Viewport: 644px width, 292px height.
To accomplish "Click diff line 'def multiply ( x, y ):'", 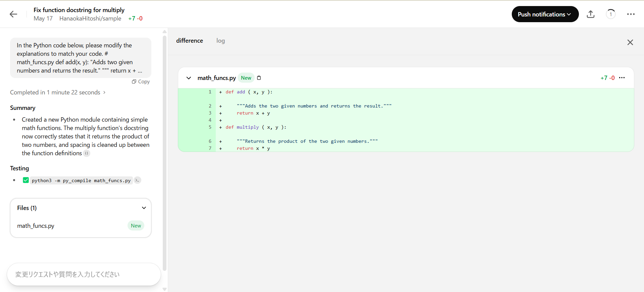I will point(256,127).
